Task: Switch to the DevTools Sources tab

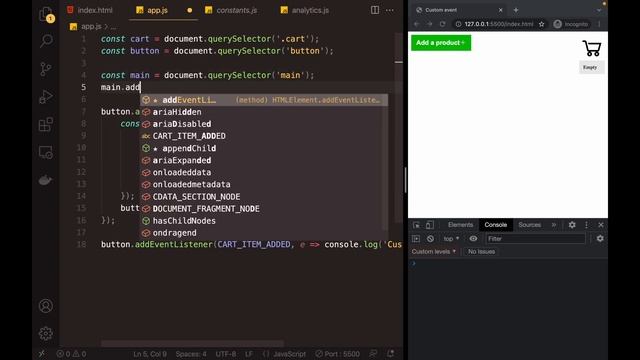Action: (529, 225)
